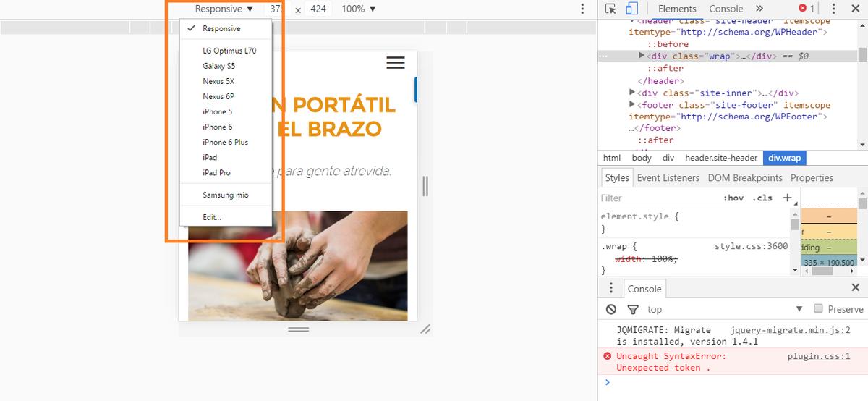Click the console filter funnel icon
This screenshot has height=401, width=868.
[633, 309]
